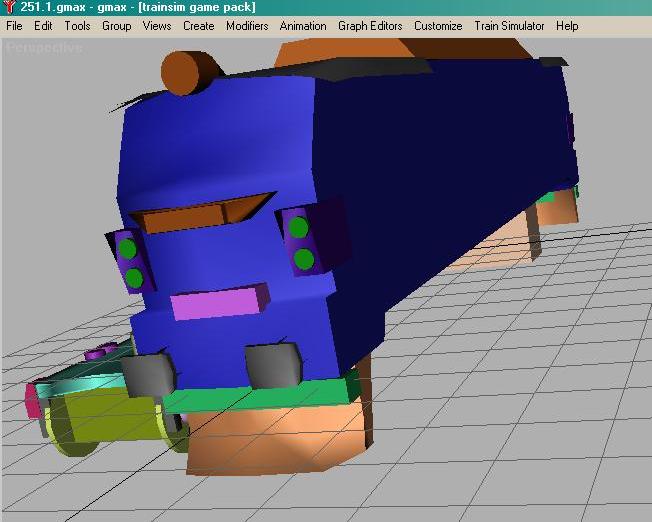The image size is (652, 522).
Task: Select the green base plate under the locomotive
Action: pos(260,396)
